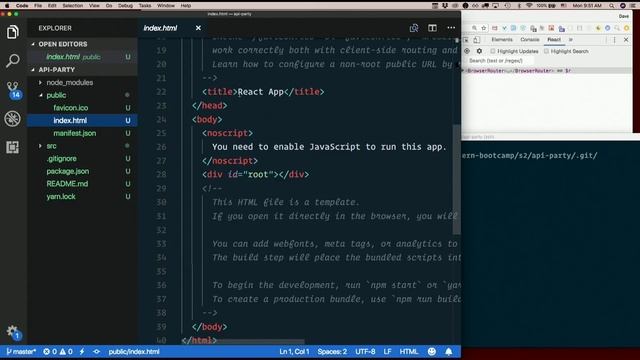The image size is (640, 360).
Task: Split the editor with the split icon
Action: point(432,28)
